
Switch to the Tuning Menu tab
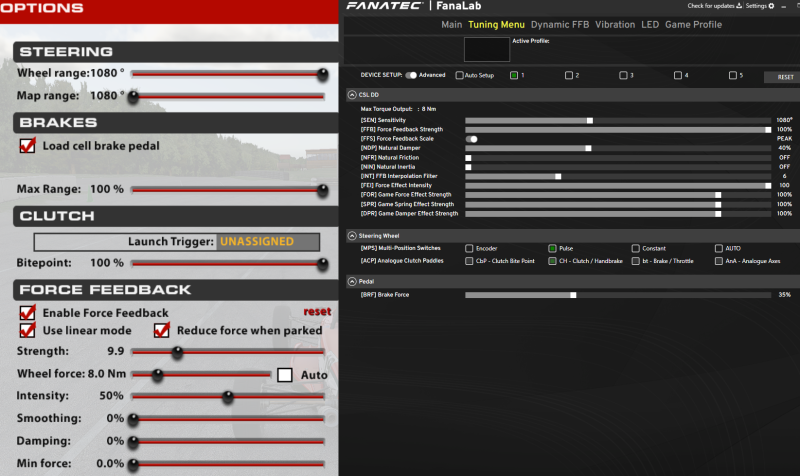pyautogui.click(x=496, y=24)
